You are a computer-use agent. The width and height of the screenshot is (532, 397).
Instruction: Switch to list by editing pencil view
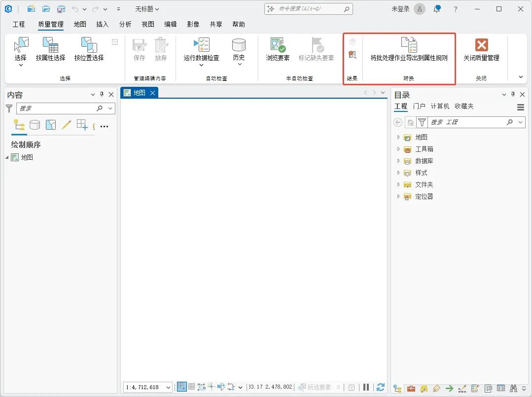[67, 125]
